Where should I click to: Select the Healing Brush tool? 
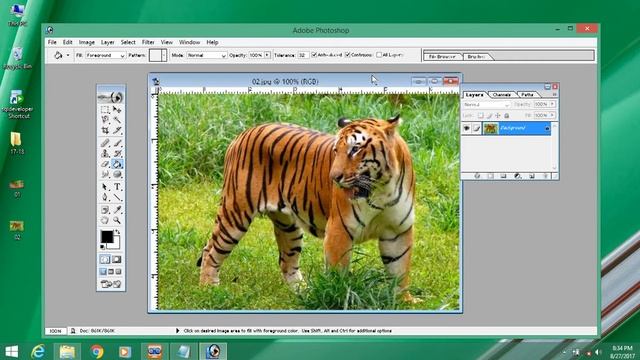pyautogui.click(x=105, y=143)
